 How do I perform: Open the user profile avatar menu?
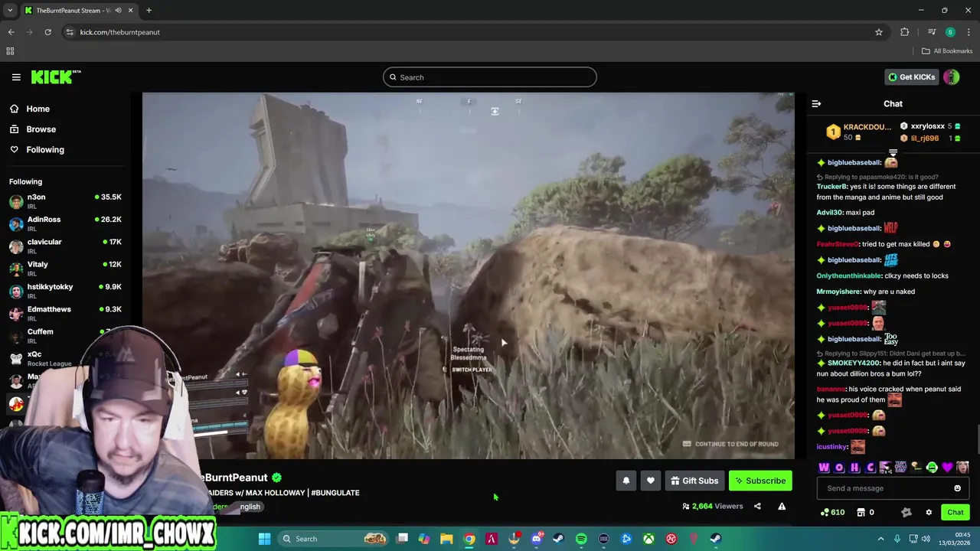pyautogui.click(x=952, y=77)
